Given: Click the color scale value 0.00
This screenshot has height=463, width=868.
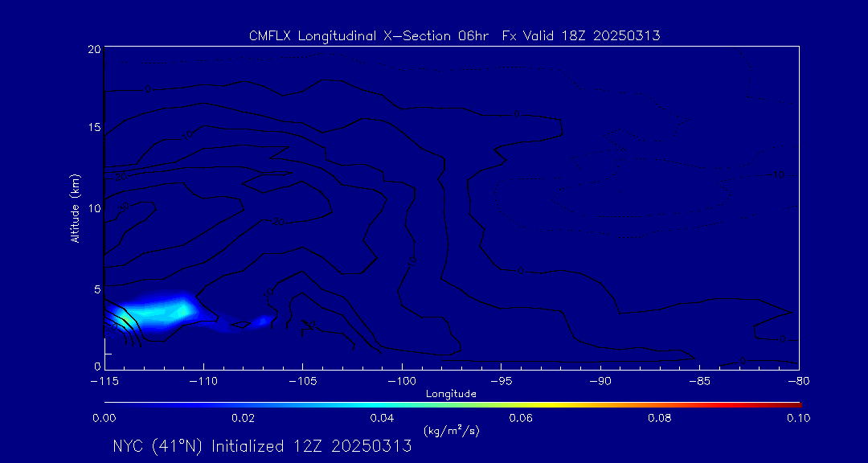Looking at the screenshot, I should tap(104, 418).
